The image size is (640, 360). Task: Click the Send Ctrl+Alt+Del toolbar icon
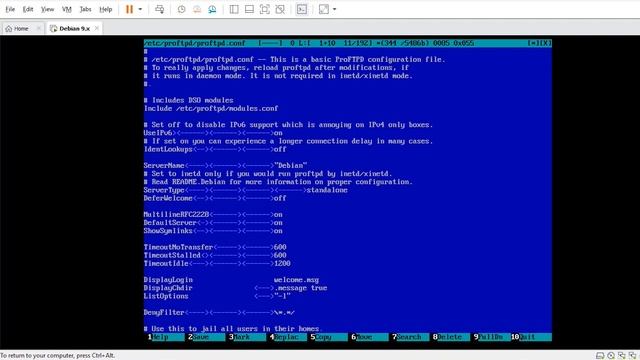click(160, 9)
